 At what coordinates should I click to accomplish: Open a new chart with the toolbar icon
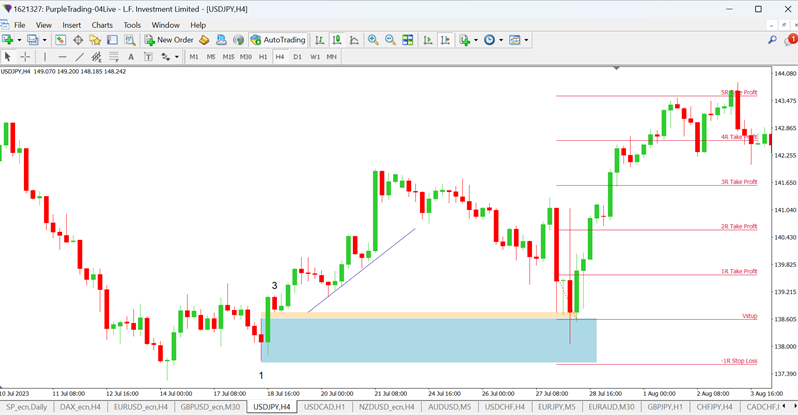(8, 40)
